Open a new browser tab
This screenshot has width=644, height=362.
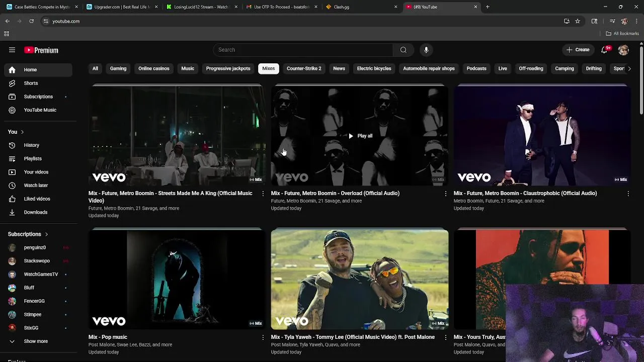488,7
